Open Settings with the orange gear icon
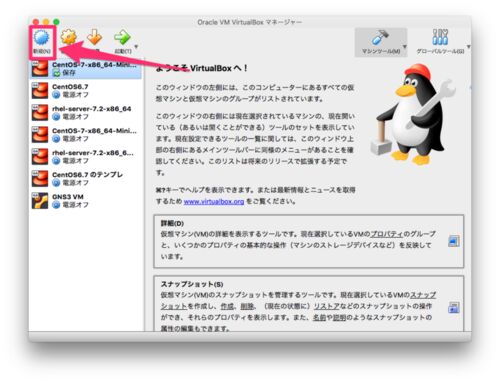The height and width of the screenshot is (383, 500). coord(69,37)
